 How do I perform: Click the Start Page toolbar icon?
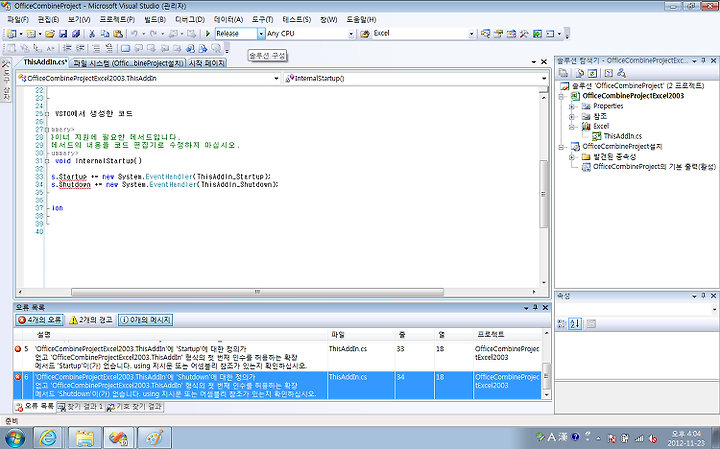537,34
